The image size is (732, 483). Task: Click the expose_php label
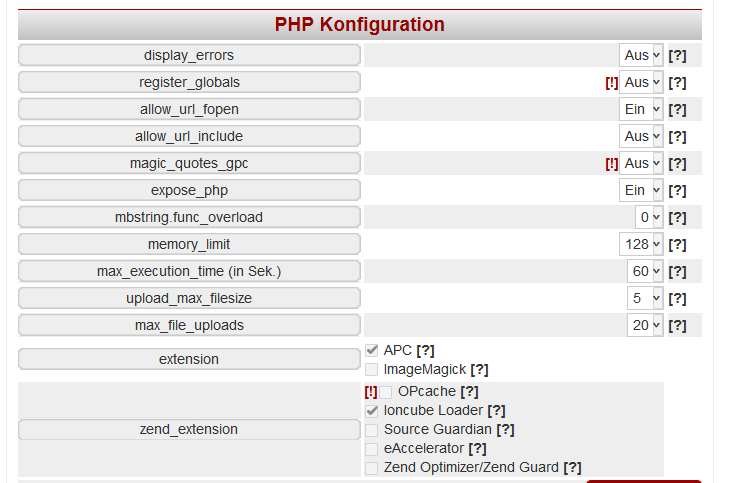coord(189,191)
